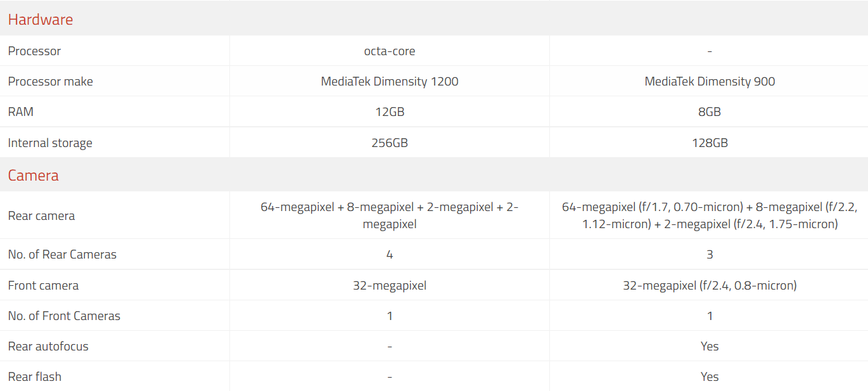Image resolution: width=868 pixels, height=391 pixels.
Task: Click the 8GB RAM value
Action: click(710, 112)
